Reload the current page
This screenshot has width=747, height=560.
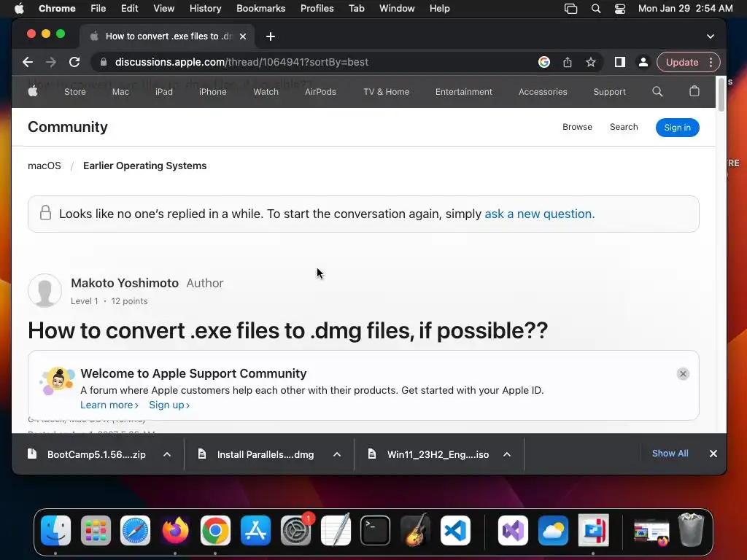74,62
